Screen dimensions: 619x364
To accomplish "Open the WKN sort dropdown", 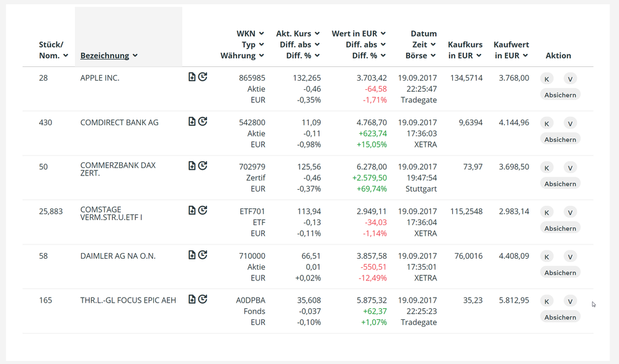I will (262, 33).
